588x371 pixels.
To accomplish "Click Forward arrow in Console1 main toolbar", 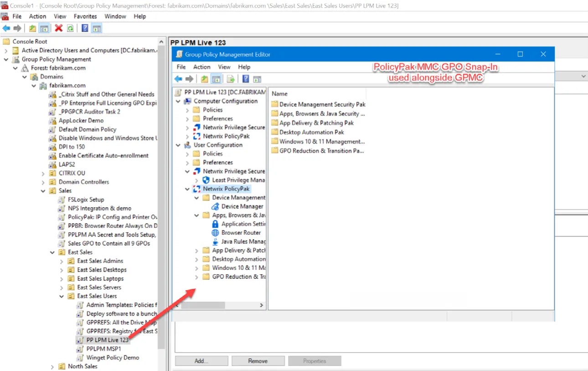I will [x=17, y=28].
